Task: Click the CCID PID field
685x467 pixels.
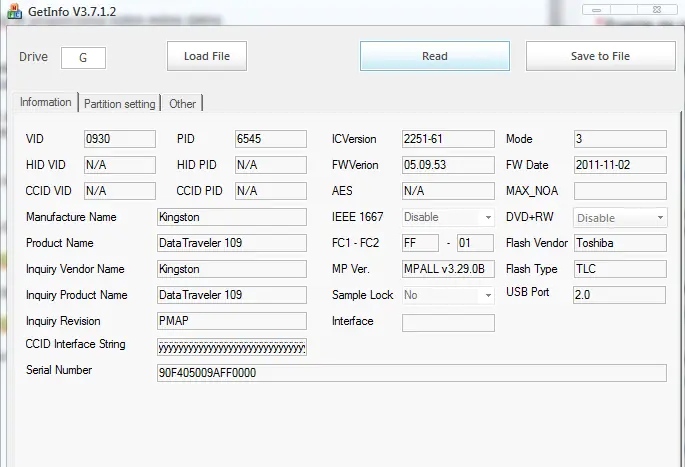Action: [270, 191]
